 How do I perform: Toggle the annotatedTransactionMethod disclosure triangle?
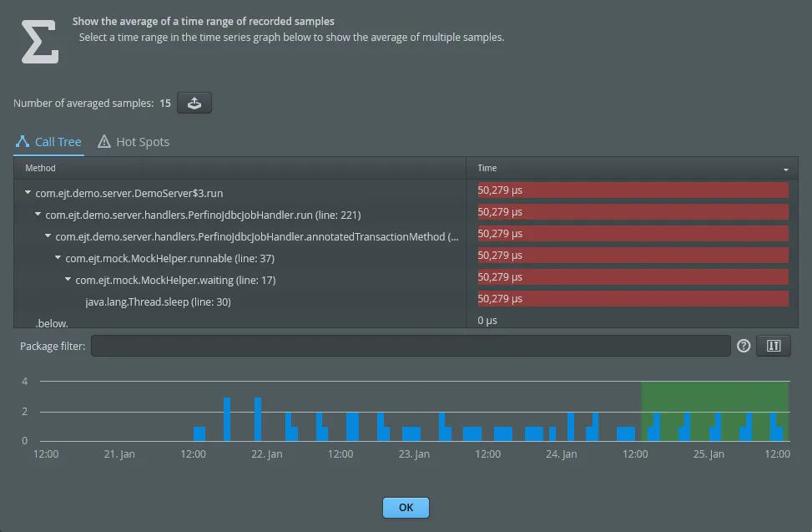(48, 236)
